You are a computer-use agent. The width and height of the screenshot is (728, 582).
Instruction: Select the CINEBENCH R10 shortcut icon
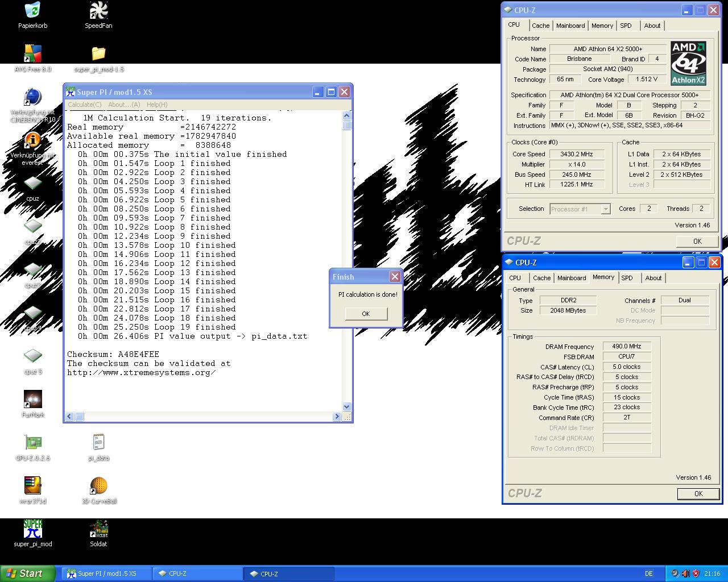pos(33,97)
